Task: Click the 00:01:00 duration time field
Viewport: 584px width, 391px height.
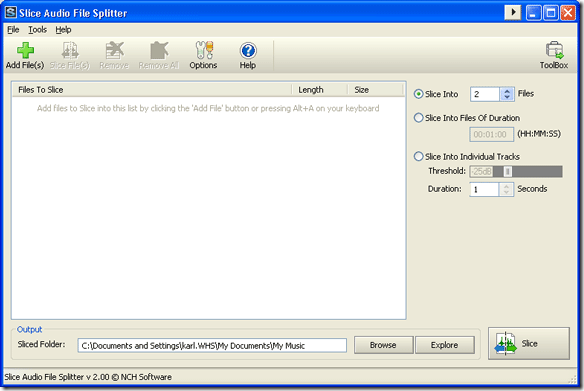Action: tap(491, 134)
